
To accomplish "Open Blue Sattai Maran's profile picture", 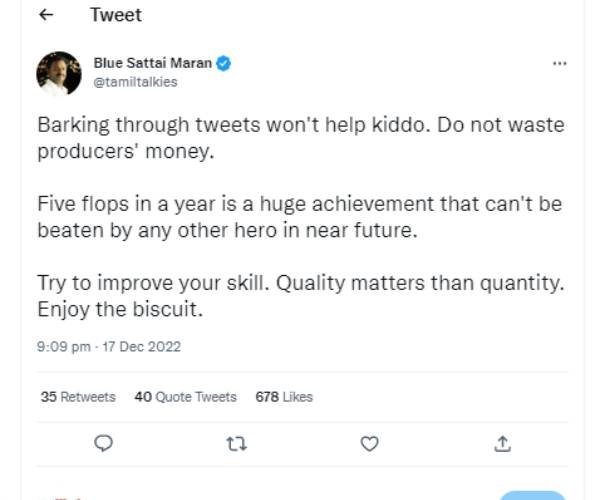I will [59, 73].
